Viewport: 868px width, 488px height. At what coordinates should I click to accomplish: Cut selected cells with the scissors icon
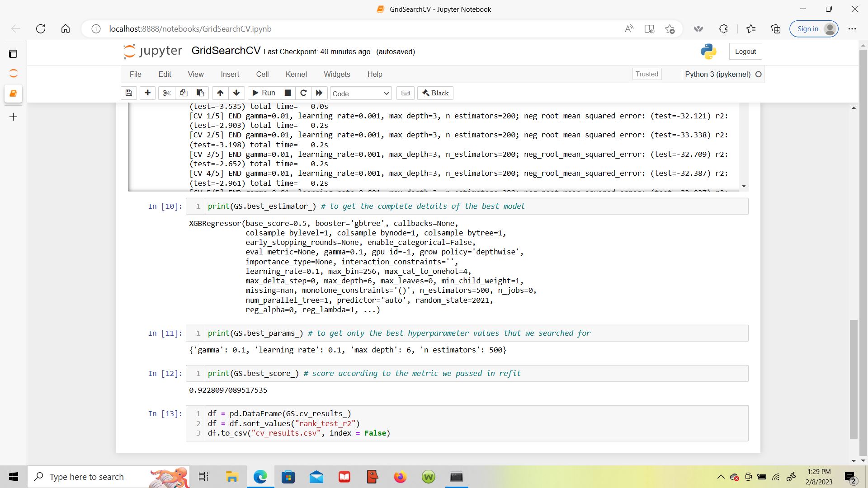click(x=167, y=93)
